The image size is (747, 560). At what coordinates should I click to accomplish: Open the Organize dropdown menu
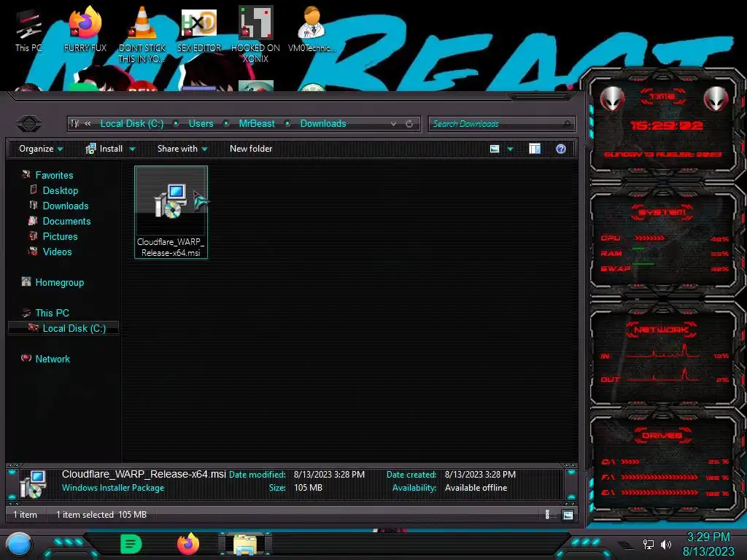pos(41,149)
